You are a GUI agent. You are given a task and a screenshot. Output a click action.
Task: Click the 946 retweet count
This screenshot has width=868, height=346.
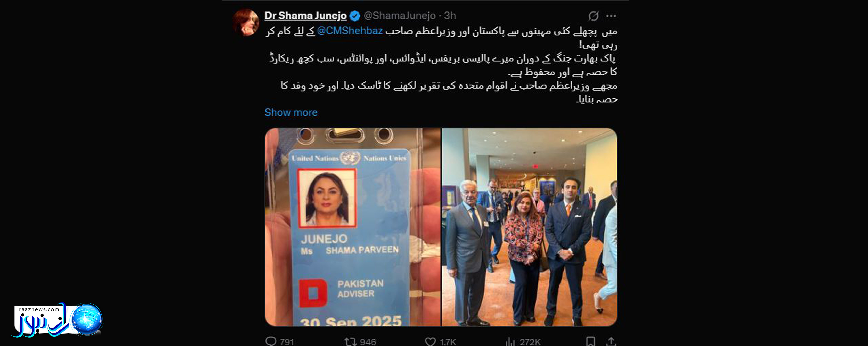(x=368, y=342)
